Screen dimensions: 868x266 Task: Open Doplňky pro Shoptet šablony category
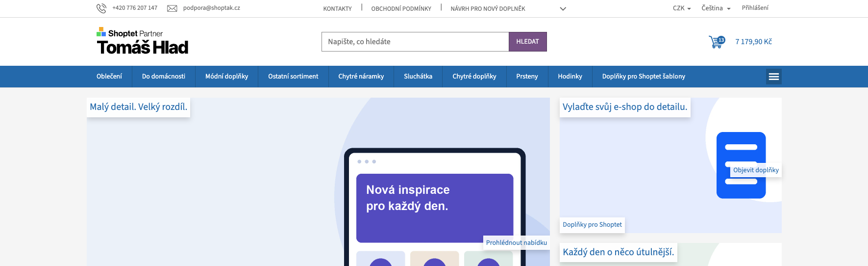tap(644, 77)
